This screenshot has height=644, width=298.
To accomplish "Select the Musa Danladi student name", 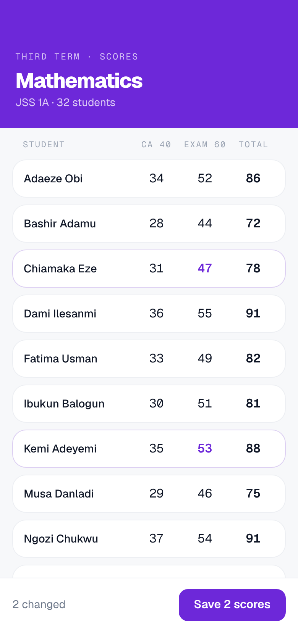I will click(59, 494).
